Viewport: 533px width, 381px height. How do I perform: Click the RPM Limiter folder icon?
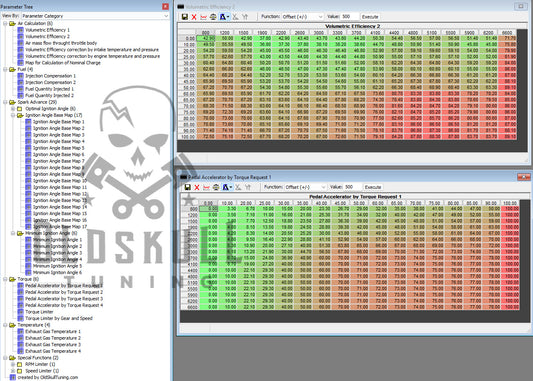(x=20, y=364)
